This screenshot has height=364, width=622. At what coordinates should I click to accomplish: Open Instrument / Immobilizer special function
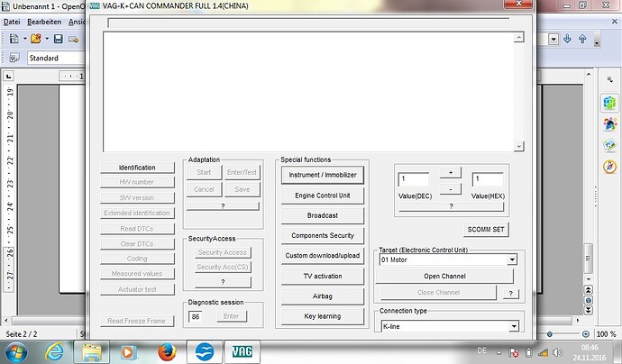pos(323,175)
